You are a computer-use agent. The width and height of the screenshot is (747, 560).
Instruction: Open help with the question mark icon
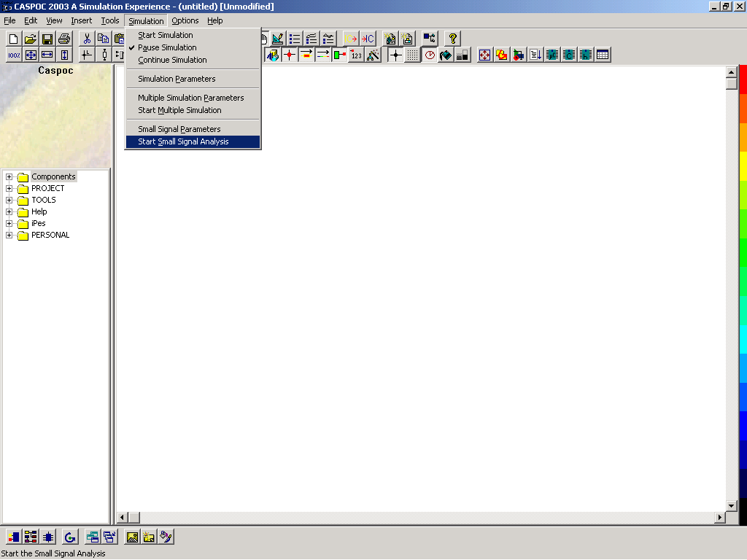point(452,39)
